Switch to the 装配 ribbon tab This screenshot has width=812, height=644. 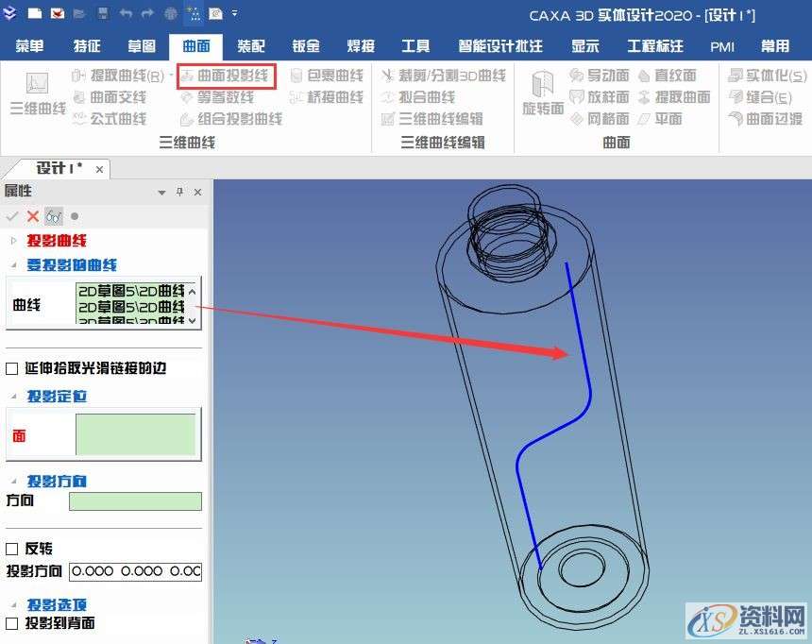click(250, 46)
